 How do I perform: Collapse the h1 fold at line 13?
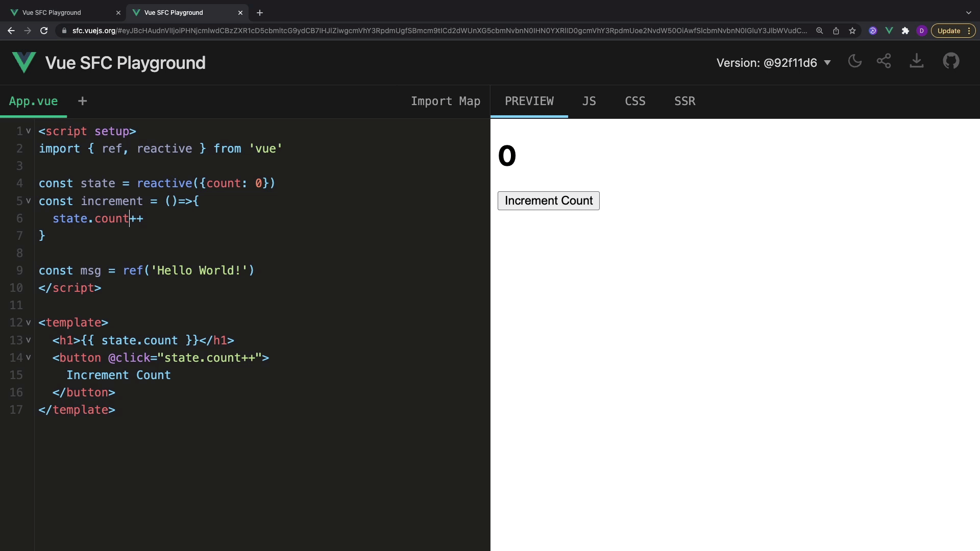(x=29, y=340)
